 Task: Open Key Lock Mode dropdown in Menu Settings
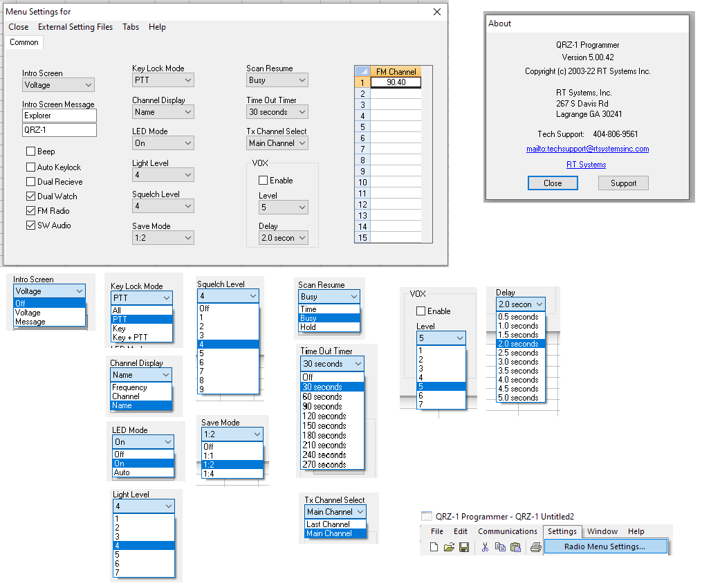(163, 80)
